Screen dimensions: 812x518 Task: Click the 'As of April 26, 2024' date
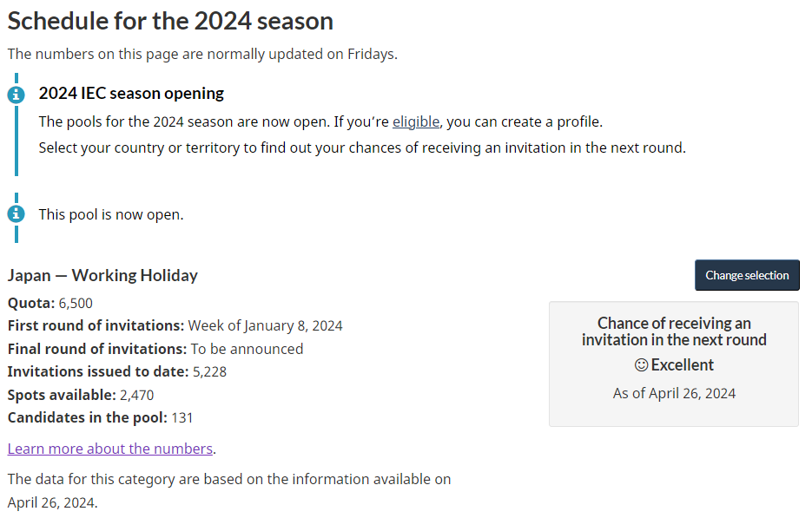[x=674, y=393]
